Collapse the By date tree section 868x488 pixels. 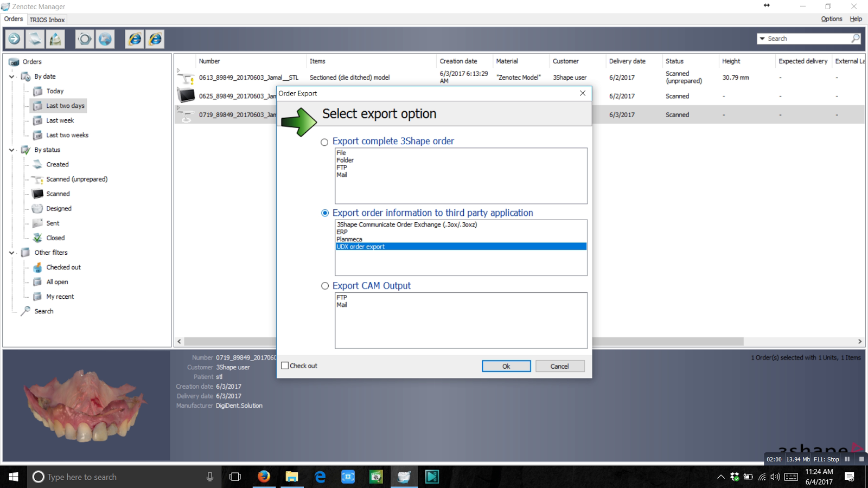pos(11,76)
